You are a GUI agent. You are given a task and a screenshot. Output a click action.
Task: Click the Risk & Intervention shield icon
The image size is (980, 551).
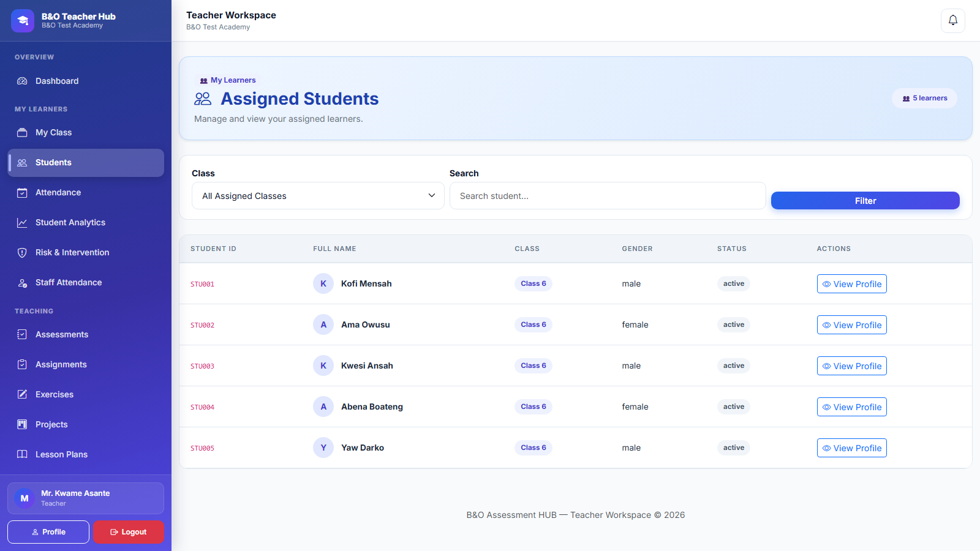coord(22,252)
